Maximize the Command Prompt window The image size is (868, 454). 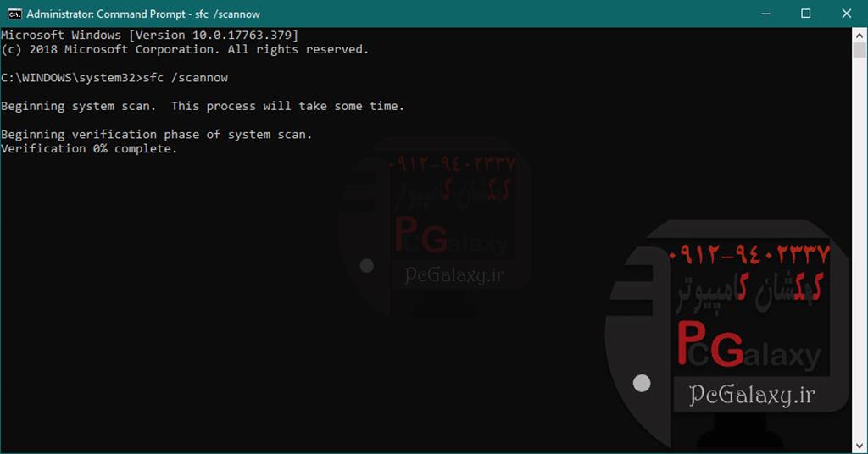(x=806, y=14)
